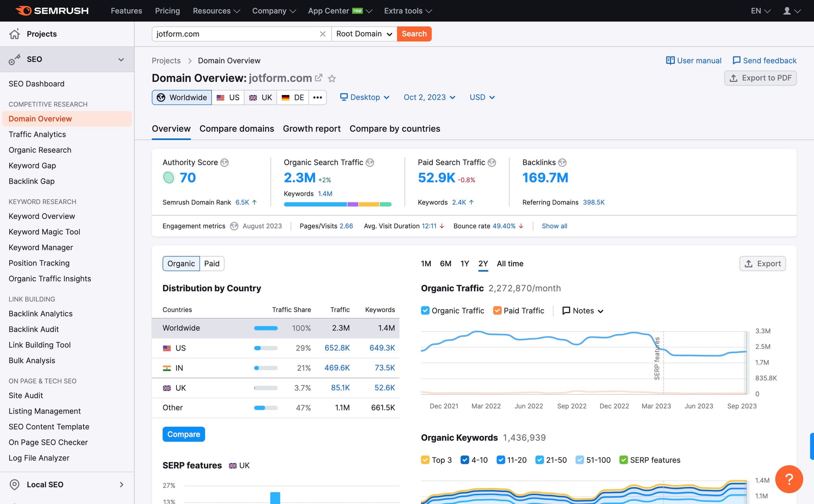Open jotform.com external link icon
The width and height of the screenshot is (814, 504).
tap(318, 78)
